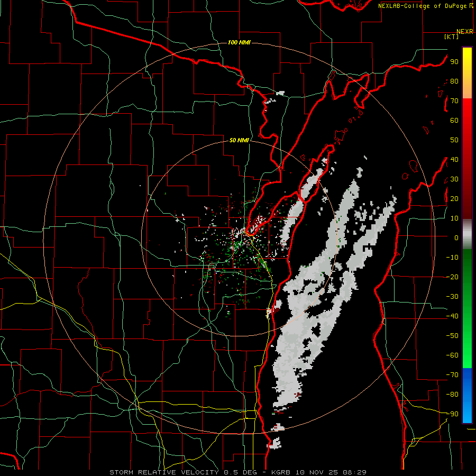Click the NEXR label above the scale
The width and height of the screenshot is (476, 476).
pos(465,32)
